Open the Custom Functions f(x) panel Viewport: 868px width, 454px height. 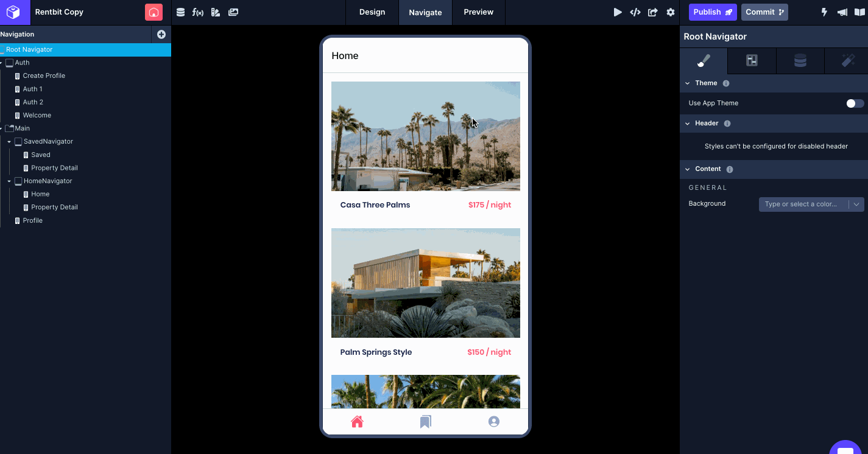pos(197,12)
